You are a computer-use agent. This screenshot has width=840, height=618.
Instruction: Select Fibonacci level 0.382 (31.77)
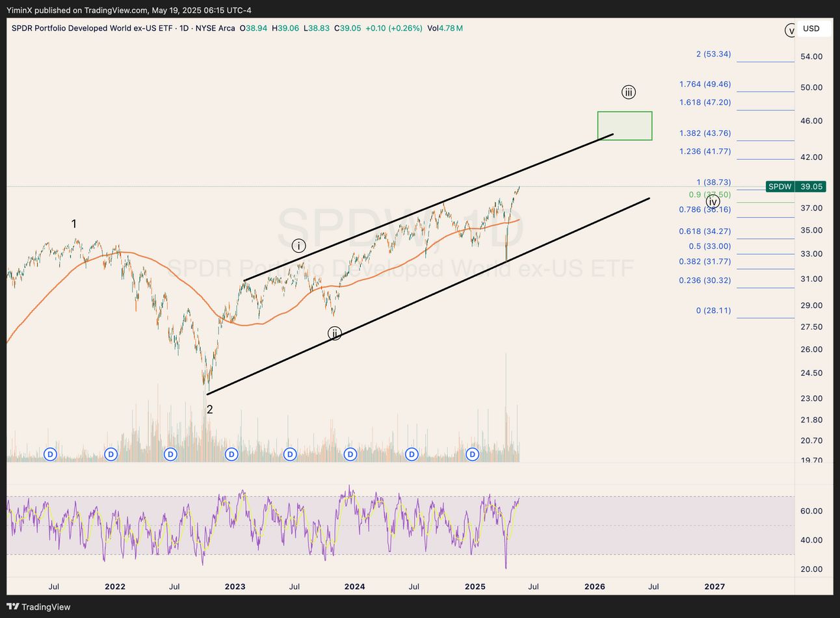(x=705, y=262)
